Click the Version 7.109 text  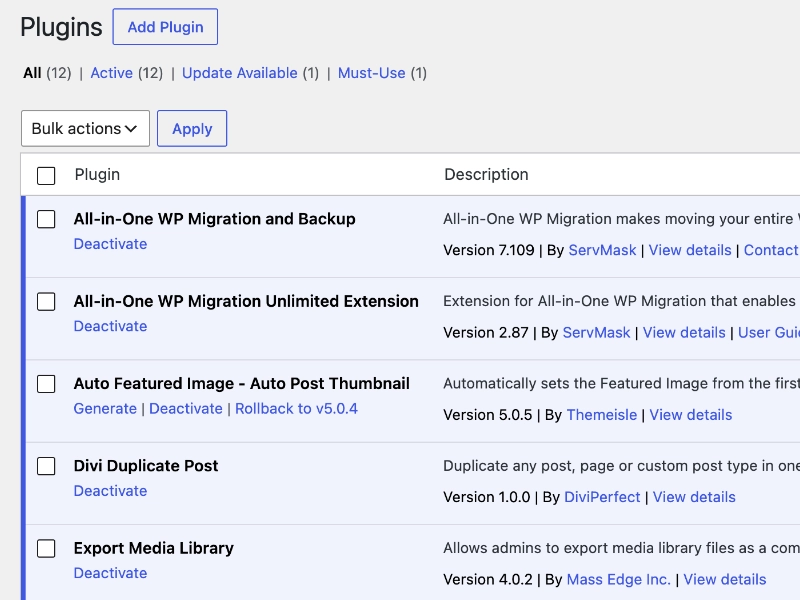tap(489, 250)
